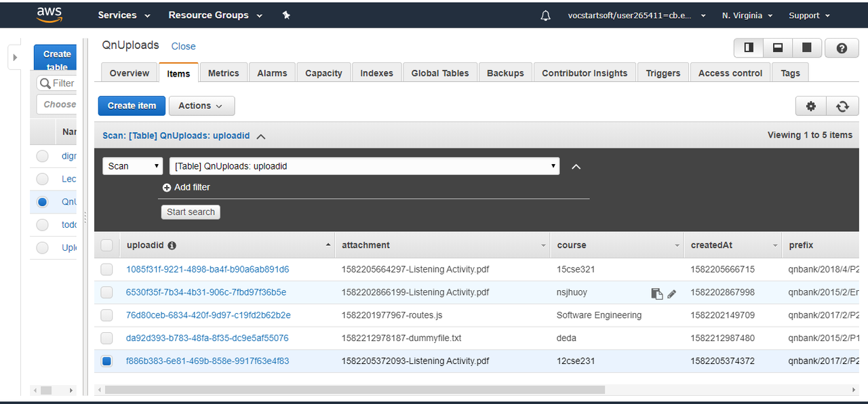Open the help question mark icon
The image size is (868, 404).
842,48
